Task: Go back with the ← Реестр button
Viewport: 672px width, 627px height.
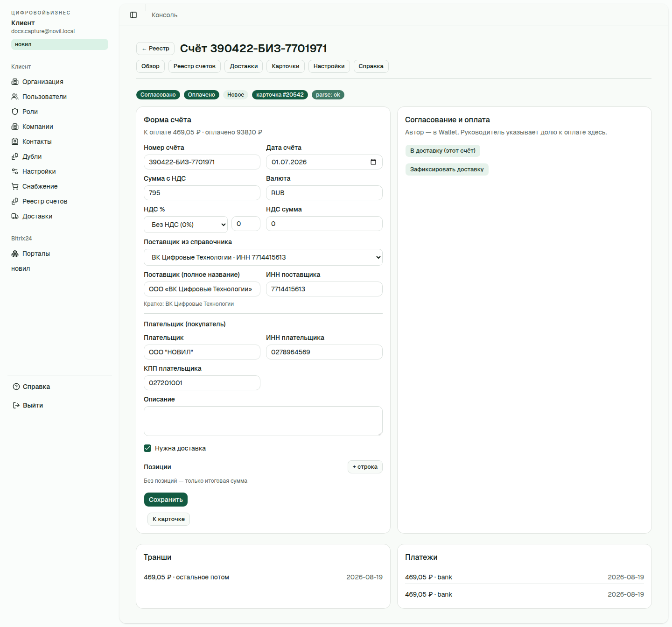Action: 155,49
